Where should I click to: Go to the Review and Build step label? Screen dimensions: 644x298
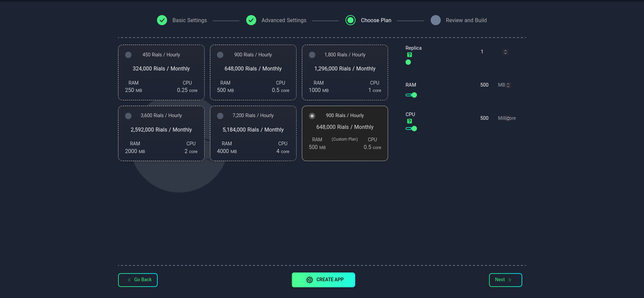point(466,20)
